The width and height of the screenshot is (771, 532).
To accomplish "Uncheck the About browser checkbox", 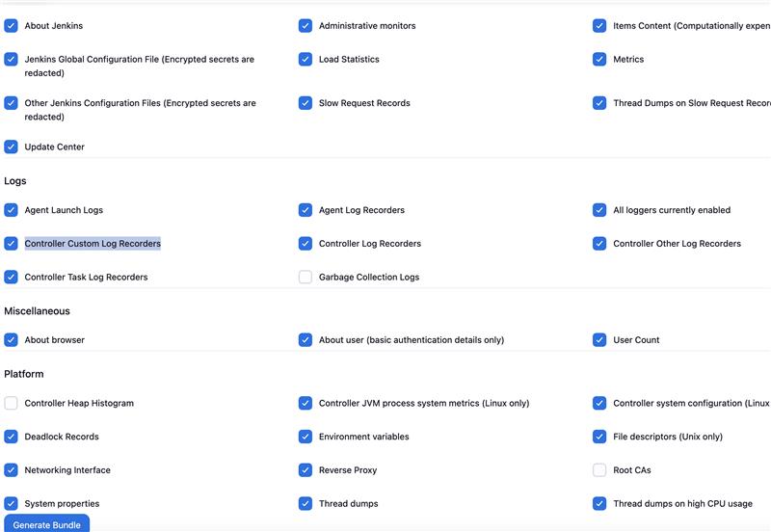I will point(11,340).
